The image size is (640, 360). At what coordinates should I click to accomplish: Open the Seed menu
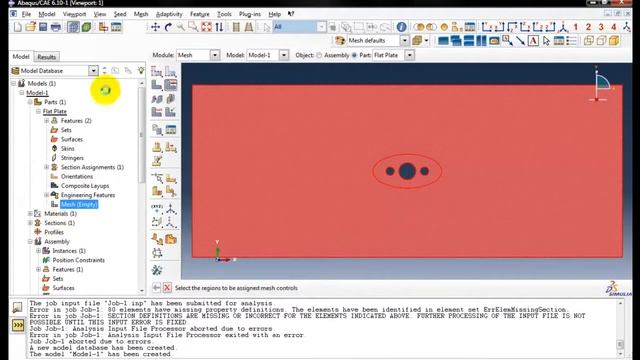point(120,14)
